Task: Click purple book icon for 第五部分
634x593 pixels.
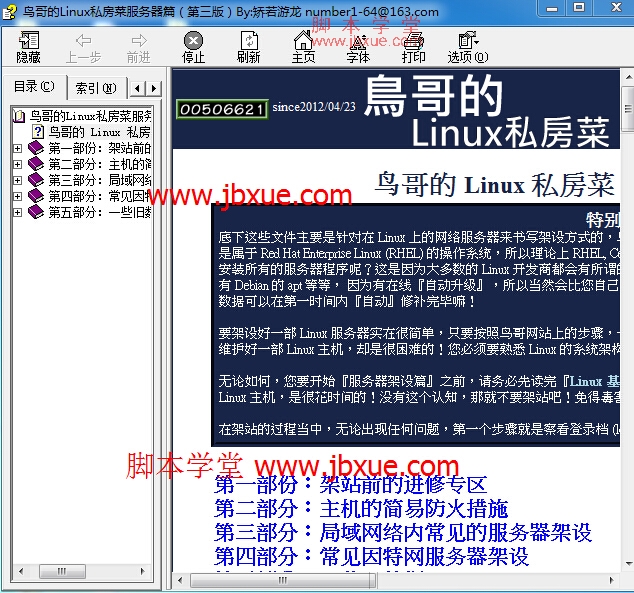Action: click(x=36, y=212)
